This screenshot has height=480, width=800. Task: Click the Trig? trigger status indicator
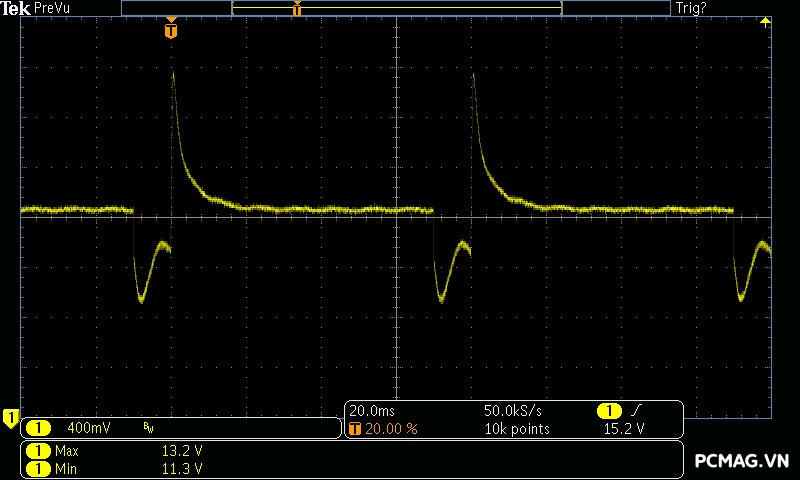(x=691, y=8)
